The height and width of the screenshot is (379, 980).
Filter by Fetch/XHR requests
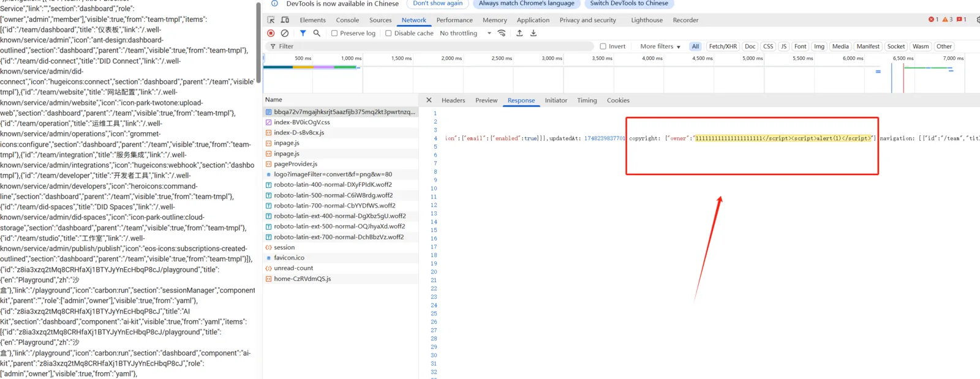point(723,47)
